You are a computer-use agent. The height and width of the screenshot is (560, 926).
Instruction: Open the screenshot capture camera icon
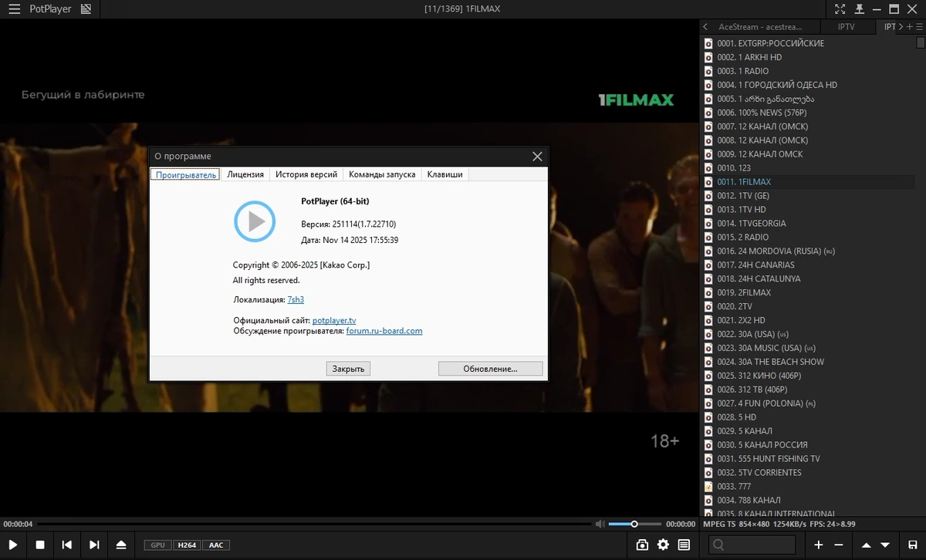coord(642,545)
